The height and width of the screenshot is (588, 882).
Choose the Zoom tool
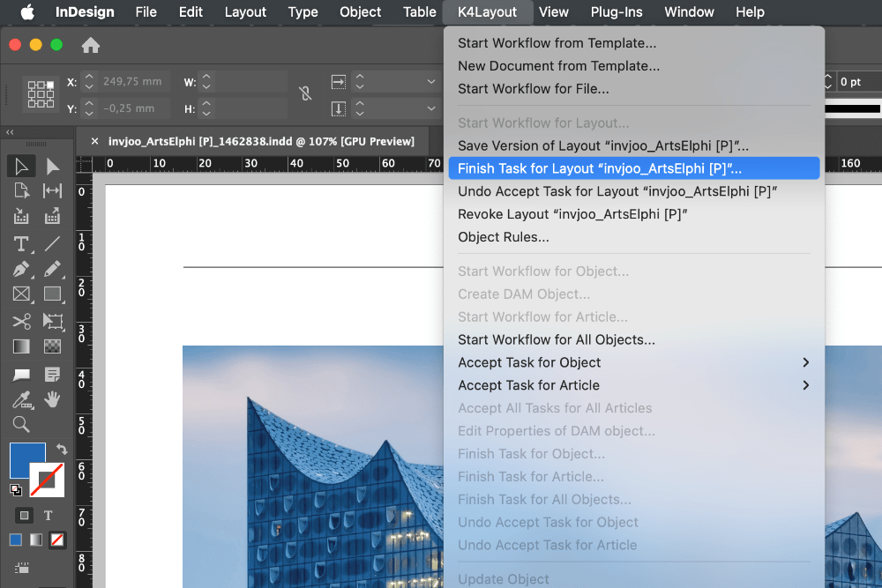point(22,424)
